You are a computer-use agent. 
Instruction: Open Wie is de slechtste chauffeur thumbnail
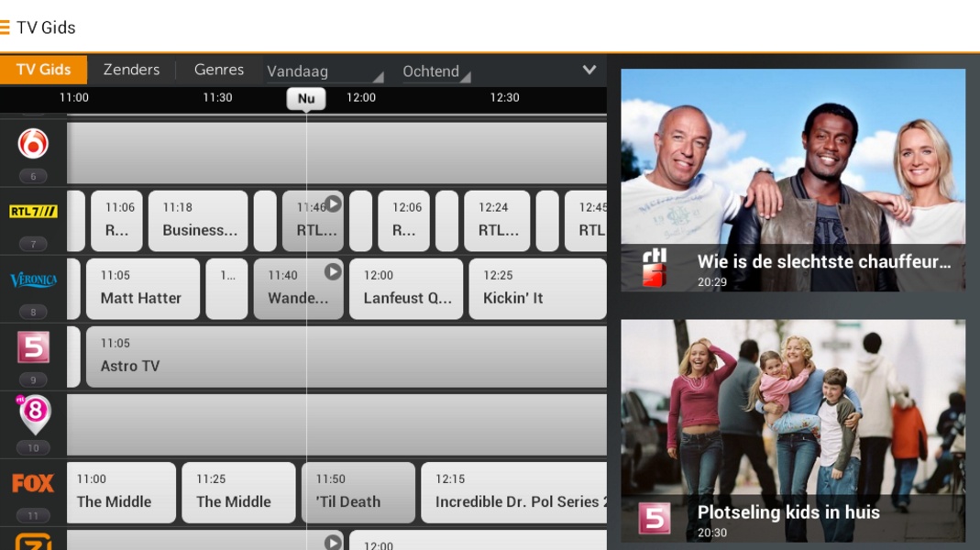point(793,180)
